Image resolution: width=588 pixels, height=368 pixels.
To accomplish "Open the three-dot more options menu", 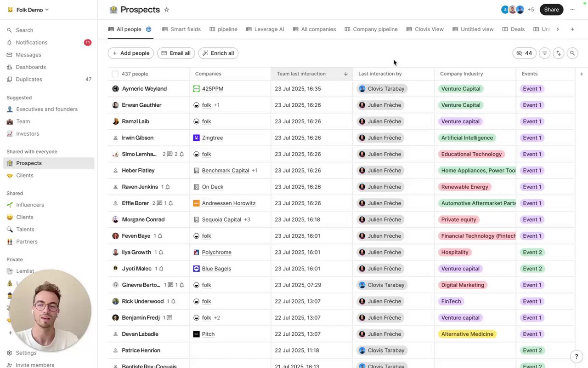I will click(x=572, y=10).
